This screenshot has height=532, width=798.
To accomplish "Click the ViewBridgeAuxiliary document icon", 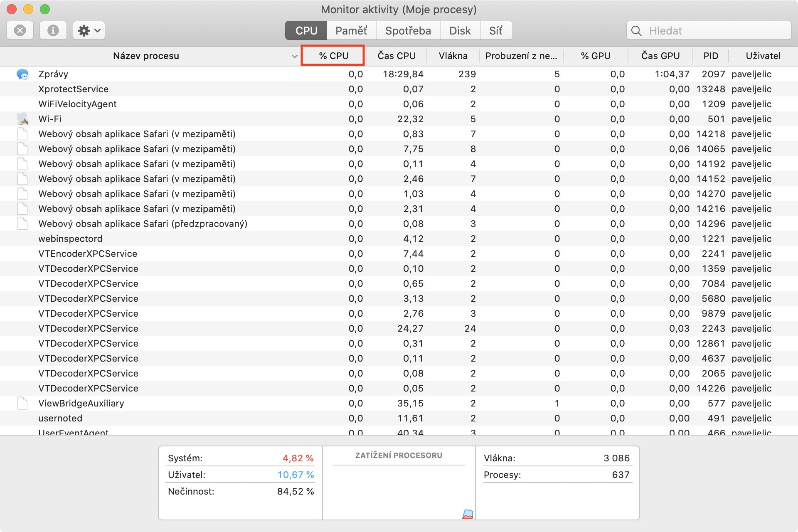I will (x=22, y=404).
